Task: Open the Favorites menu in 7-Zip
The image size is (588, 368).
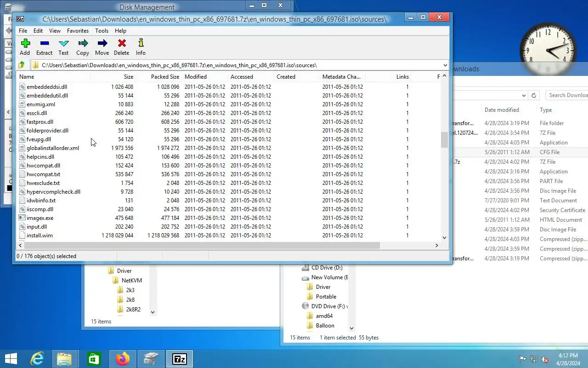Action: (x=78, y=31)
